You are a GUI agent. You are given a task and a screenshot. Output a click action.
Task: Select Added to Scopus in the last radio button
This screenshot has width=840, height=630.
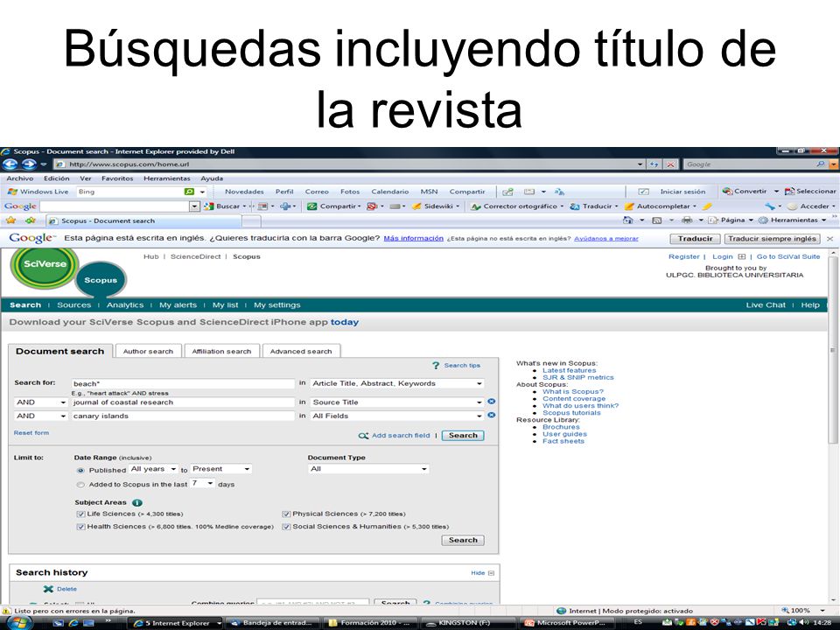point(80,484)
